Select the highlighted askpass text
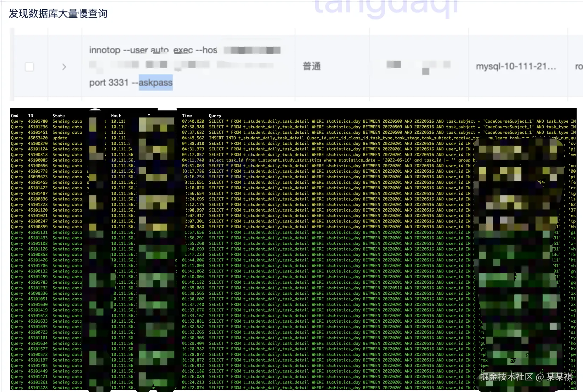 [x=155, y=82]
